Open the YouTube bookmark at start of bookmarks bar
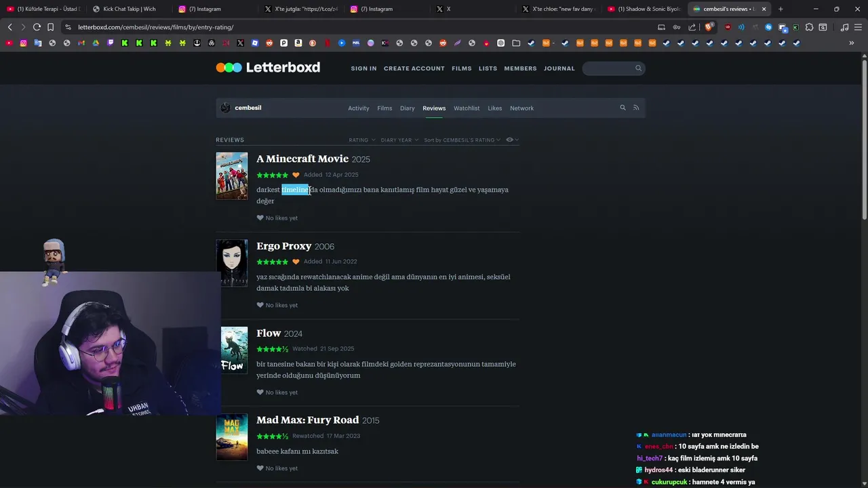The height and width of the screenshot is (488, 868). click(9, 43)
